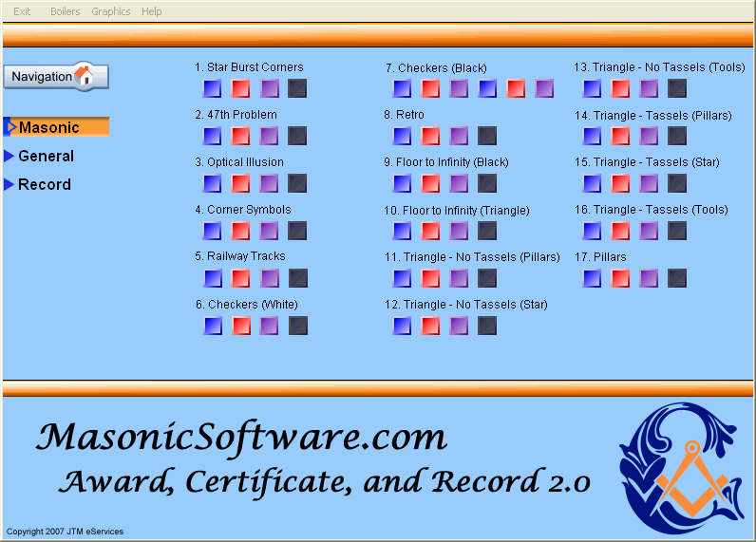Select purple swatch for Tassels (Pillars)
The image size is (756, 542).
[649, 136]
